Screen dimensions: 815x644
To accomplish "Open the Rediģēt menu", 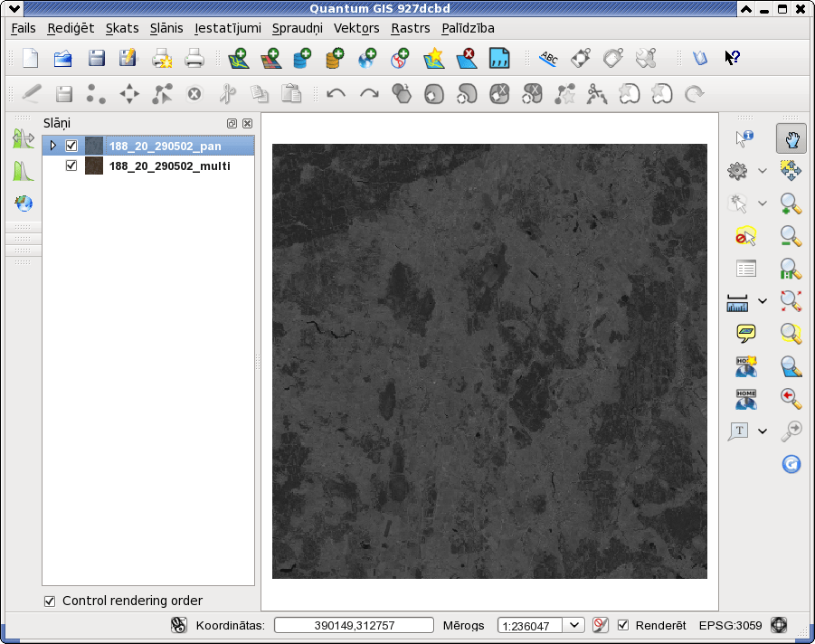I will tap(71, 28).
